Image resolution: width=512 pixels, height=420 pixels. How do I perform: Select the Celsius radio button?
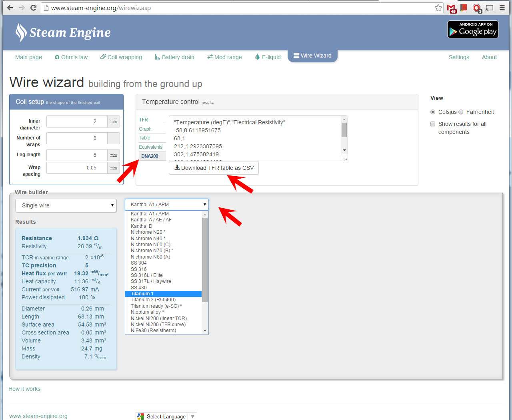[433, 112]
